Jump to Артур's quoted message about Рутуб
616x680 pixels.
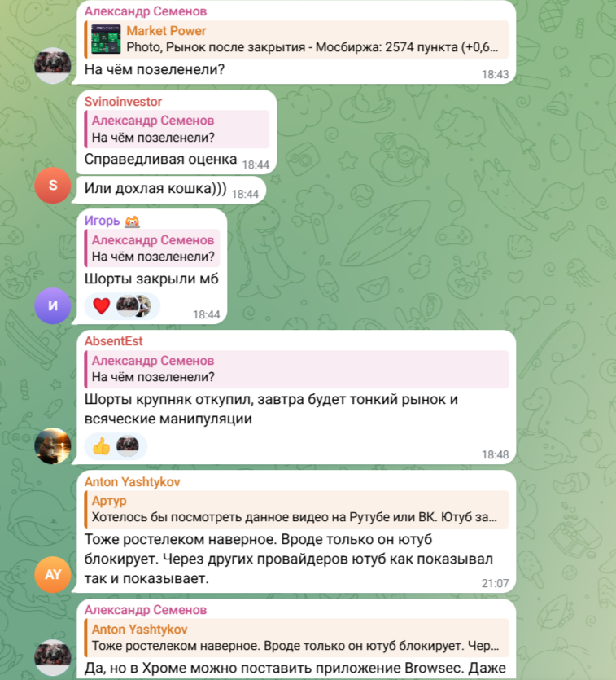click(x=296, y=509)
